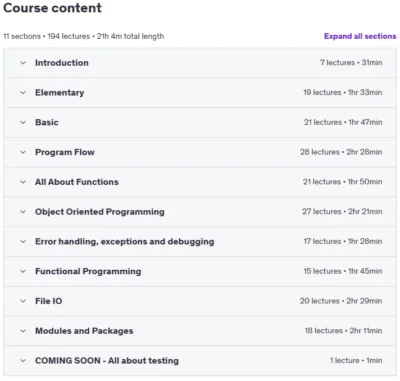The height and width of the screenshot is (381, 400).
Task: Click Object Oriented Programming section title
Action: coord(100,212)
